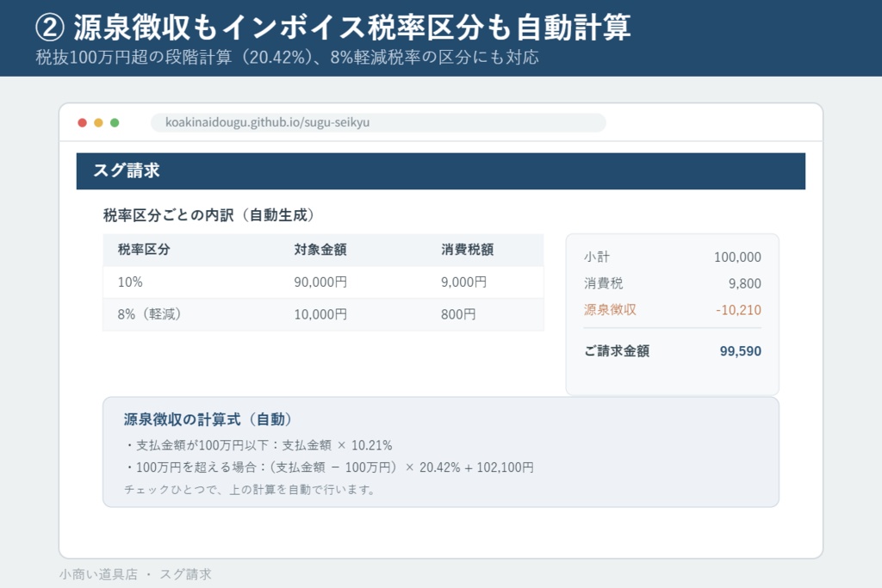882x588 pixels.
Task: Click the subtitle mentioning 8%軽減税率
Action: 287,58
